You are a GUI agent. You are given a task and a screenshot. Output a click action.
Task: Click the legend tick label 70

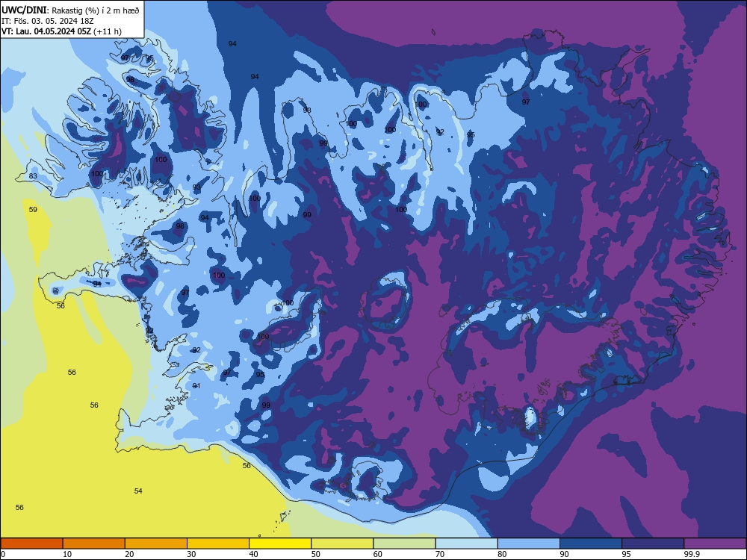(x=440, y=554)
